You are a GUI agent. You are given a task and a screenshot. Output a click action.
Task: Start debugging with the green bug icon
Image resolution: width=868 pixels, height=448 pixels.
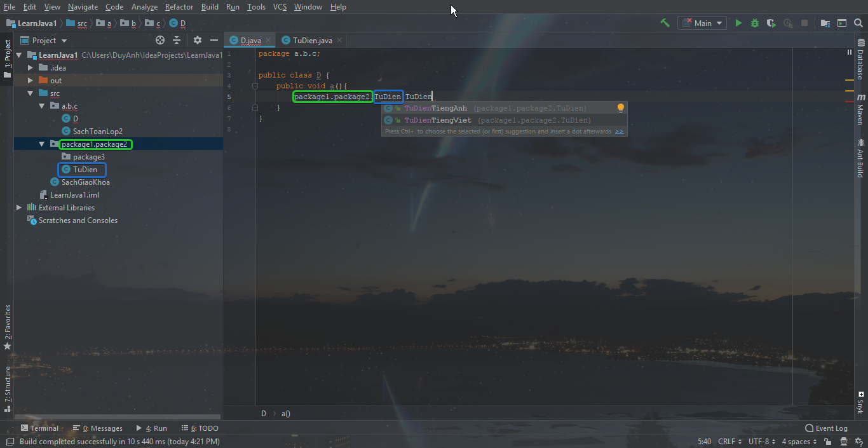pyautogui.click(x=755, y=23)
